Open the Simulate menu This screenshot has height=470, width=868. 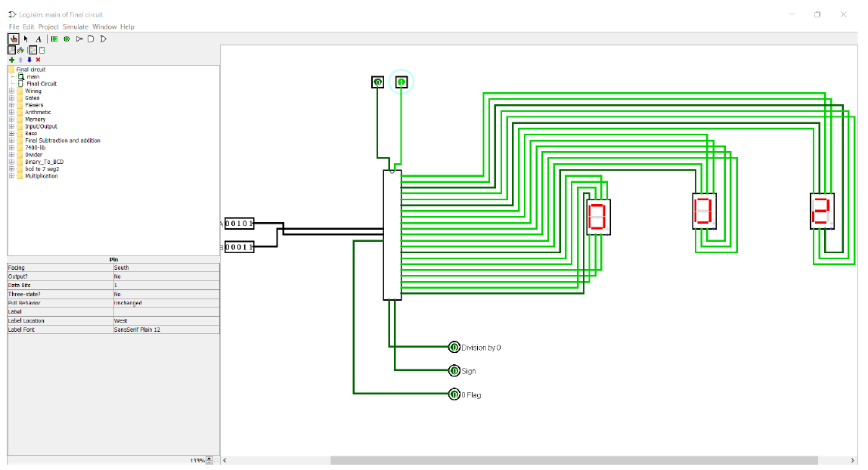[x=76, y=26]
